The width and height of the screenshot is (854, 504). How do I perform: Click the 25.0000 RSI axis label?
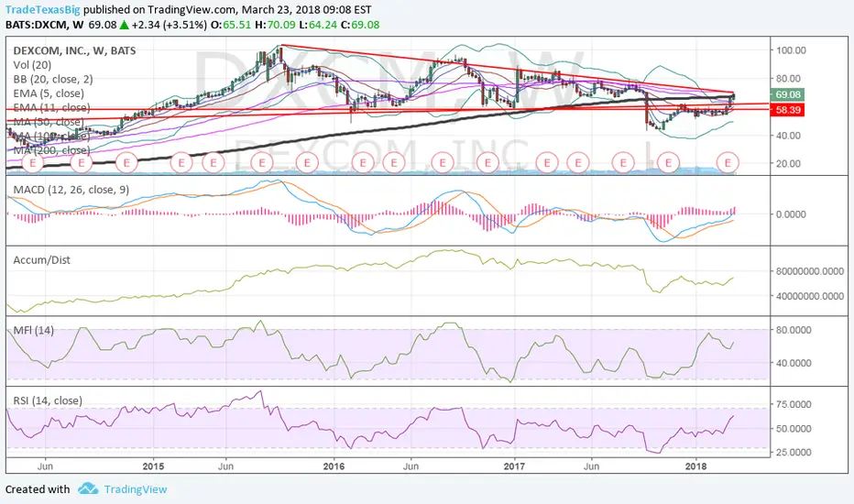pos(794,453)
